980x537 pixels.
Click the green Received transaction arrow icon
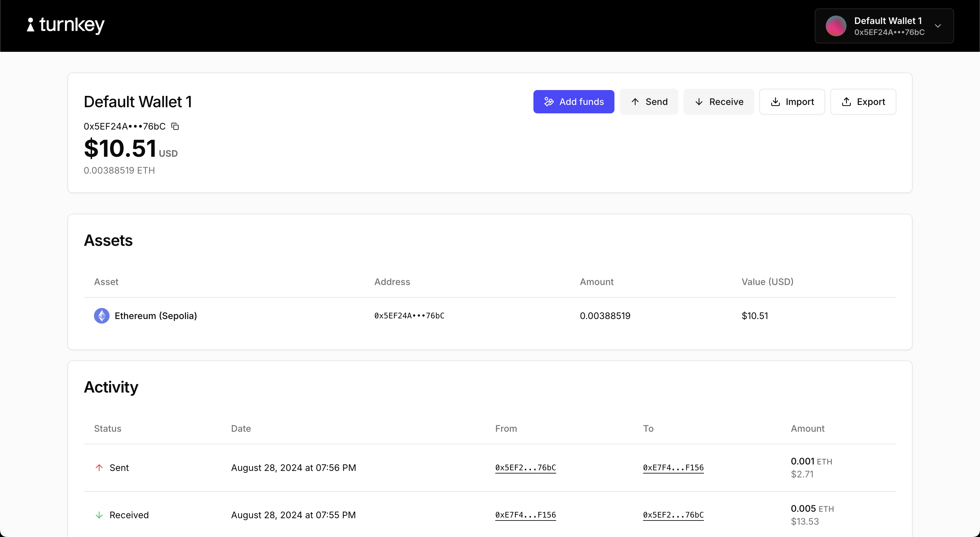point(99,515)
